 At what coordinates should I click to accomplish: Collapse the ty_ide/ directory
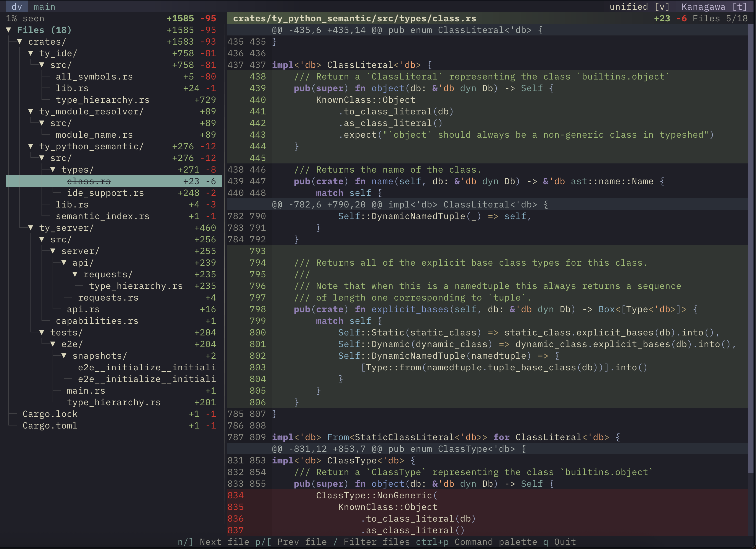(x=31, y=53)
